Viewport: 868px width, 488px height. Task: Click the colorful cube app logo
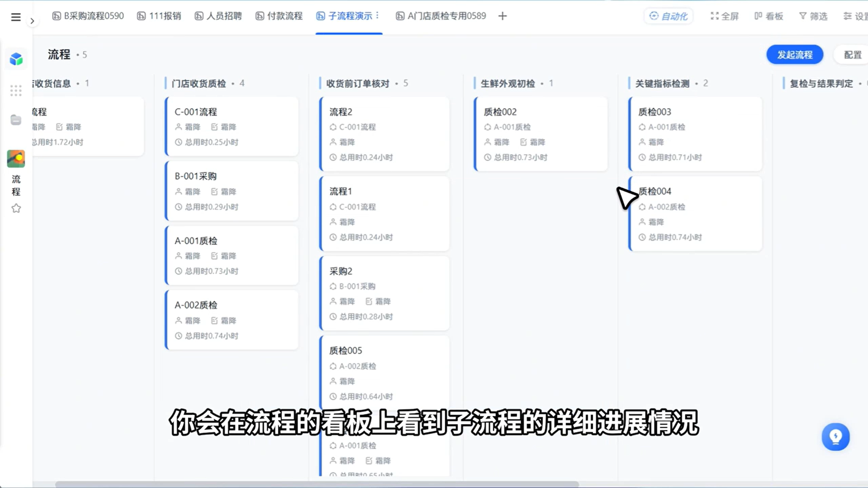click(x=16, y=59)
